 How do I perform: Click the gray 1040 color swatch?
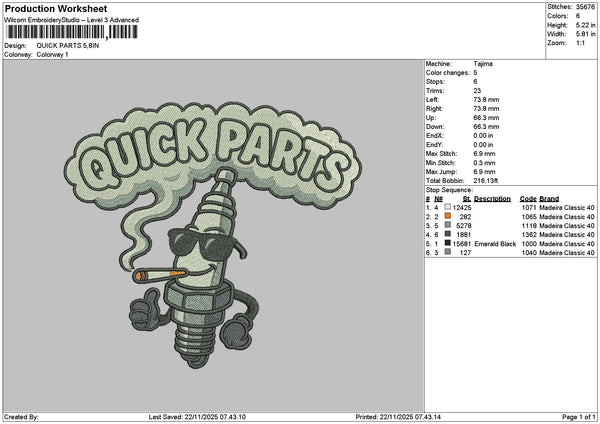click(x=447, y=252)
